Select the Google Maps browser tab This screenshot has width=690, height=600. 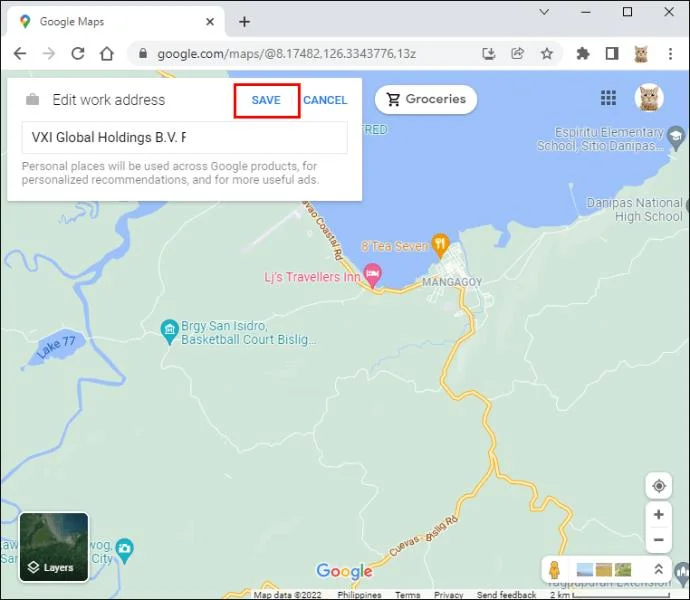(116, 22)
